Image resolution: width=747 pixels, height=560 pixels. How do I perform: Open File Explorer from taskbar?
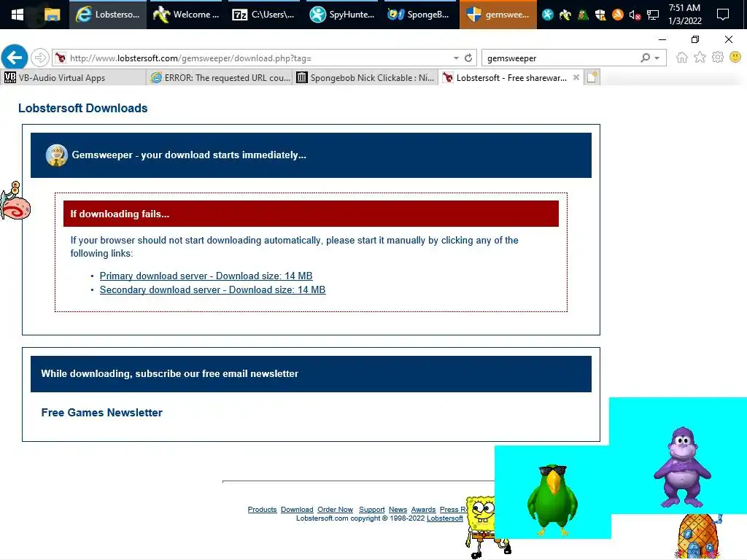[x=52, y=15]
